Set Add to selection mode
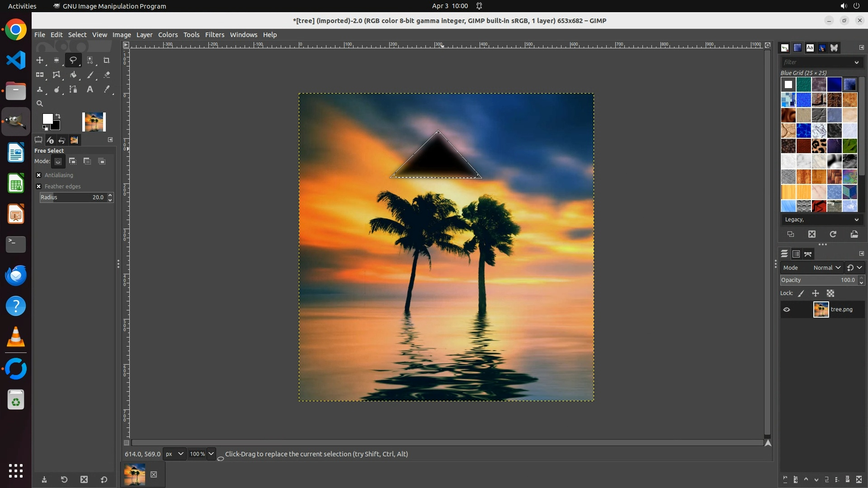The height and width of the screenshot is (488, 868). pos(73,161)
